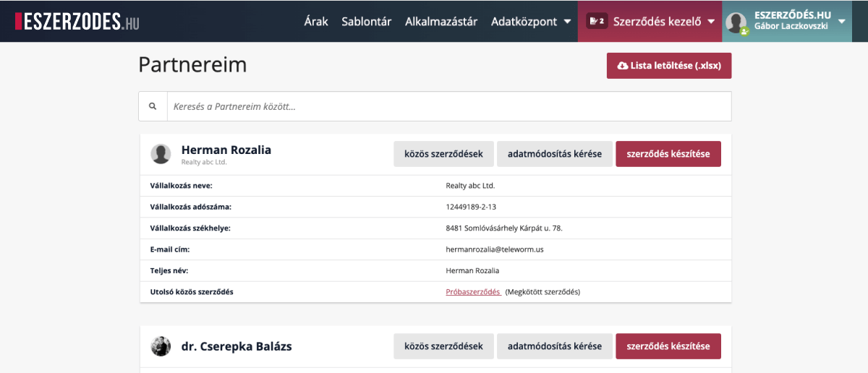Create szerződés készítése for Herman Rozalia

668,154
